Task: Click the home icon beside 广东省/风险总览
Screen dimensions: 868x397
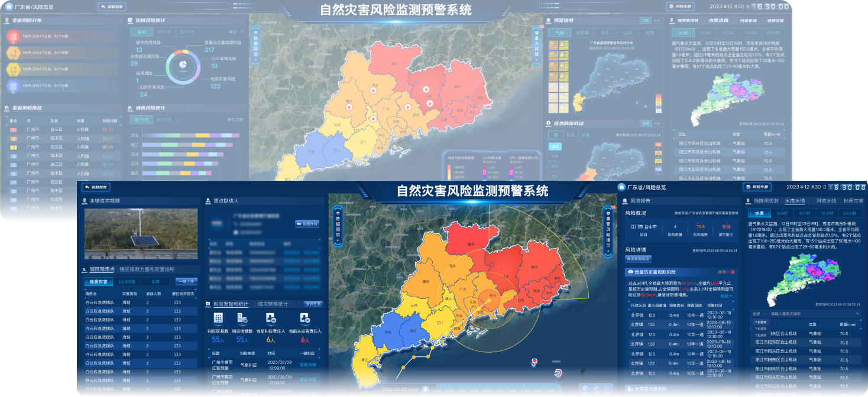Action: coord(9,6)
